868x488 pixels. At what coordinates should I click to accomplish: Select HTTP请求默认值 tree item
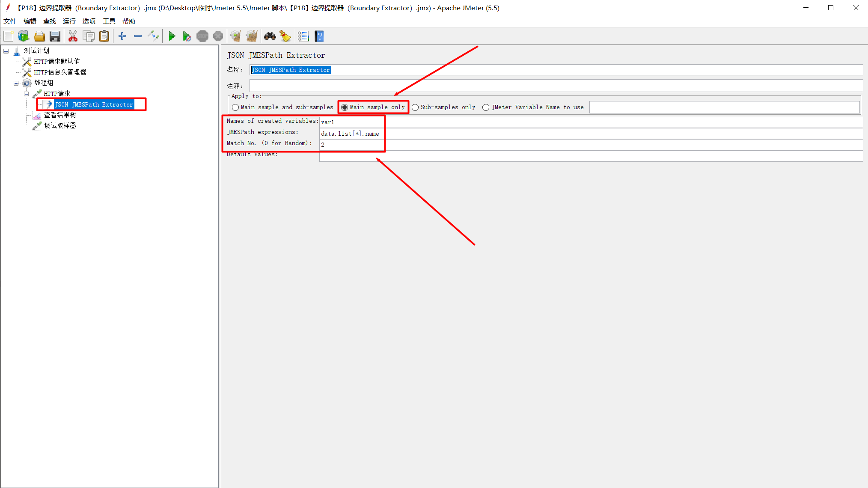tap(57, 62)
